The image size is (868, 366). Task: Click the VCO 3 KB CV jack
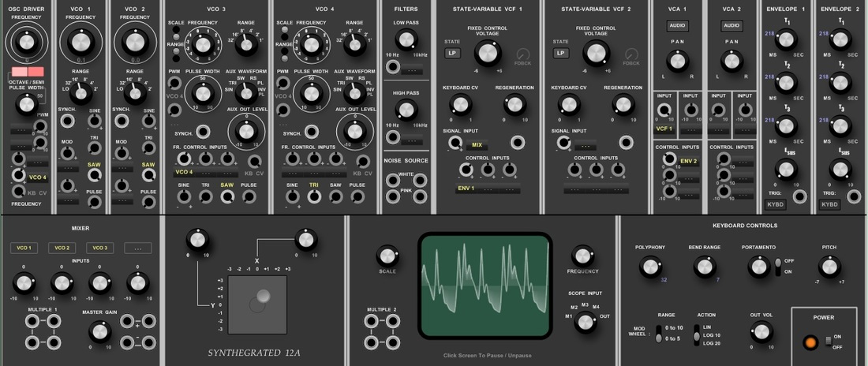[255, 162]
